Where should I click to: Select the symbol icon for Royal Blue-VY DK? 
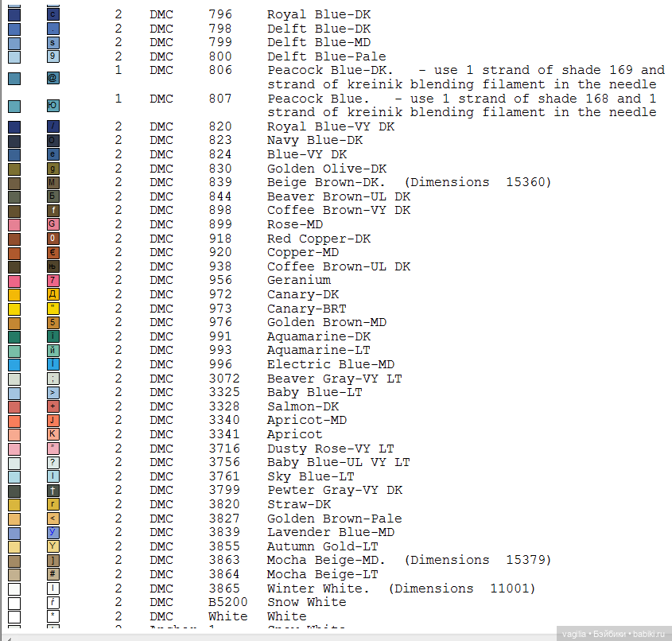point(53,126)
